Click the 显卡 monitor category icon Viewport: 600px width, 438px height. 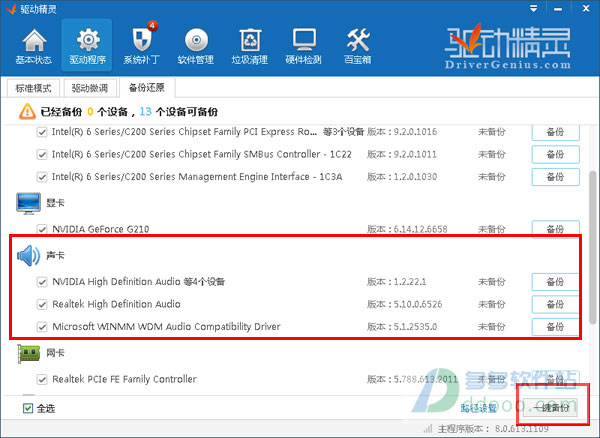click(28, 203)
